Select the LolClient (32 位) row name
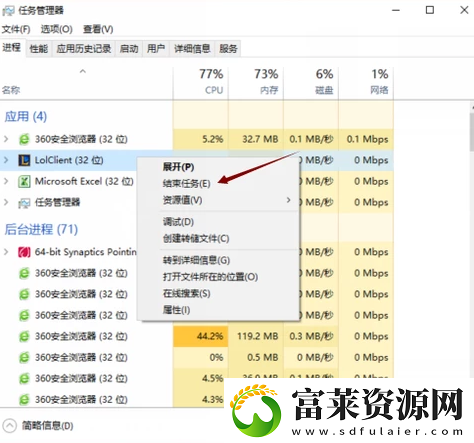 coord(69,160)
